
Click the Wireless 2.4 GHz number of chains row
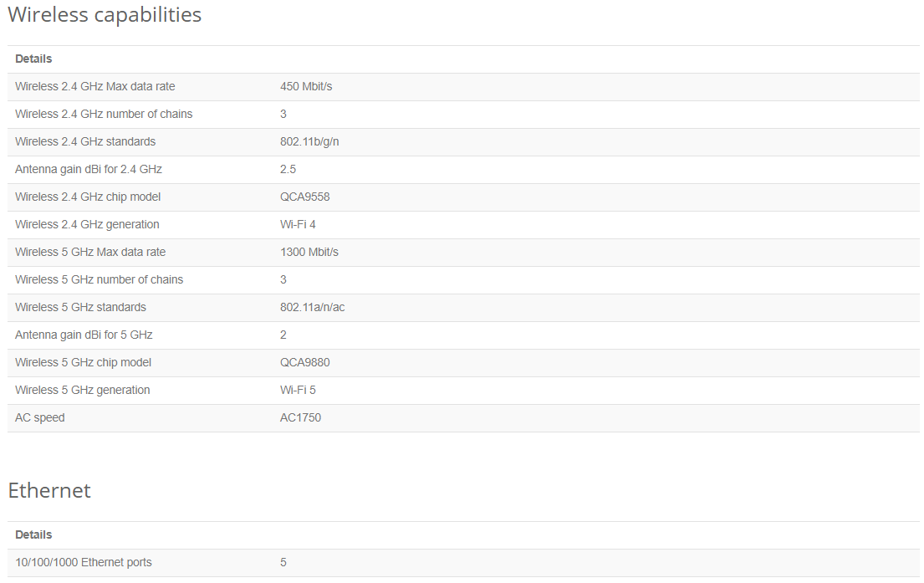pyautogui.click(x=104, y=115)
